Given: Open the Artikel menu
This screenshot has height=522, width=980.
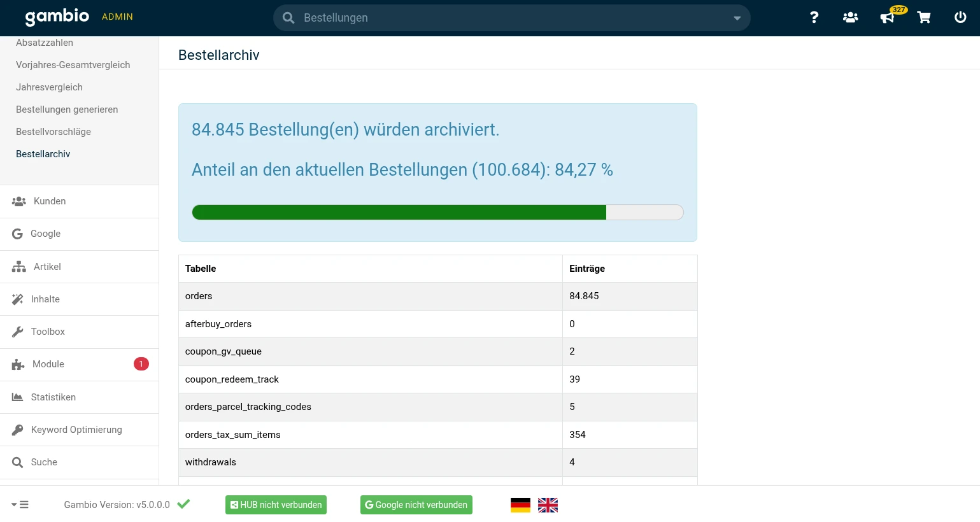Looking at the screenshot, I should pos(47,267).
